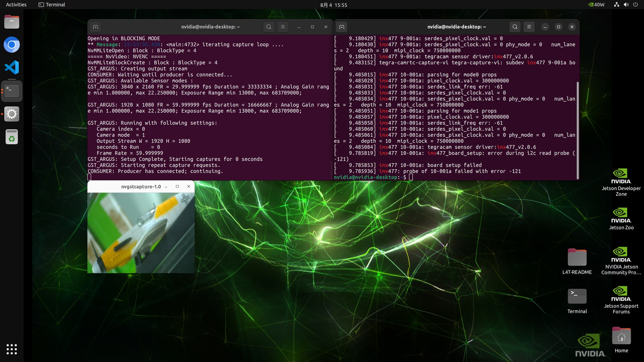Click 'Camera mode = 1' line in left terminal
Viewport: 644px width, 362px height.
121,135
